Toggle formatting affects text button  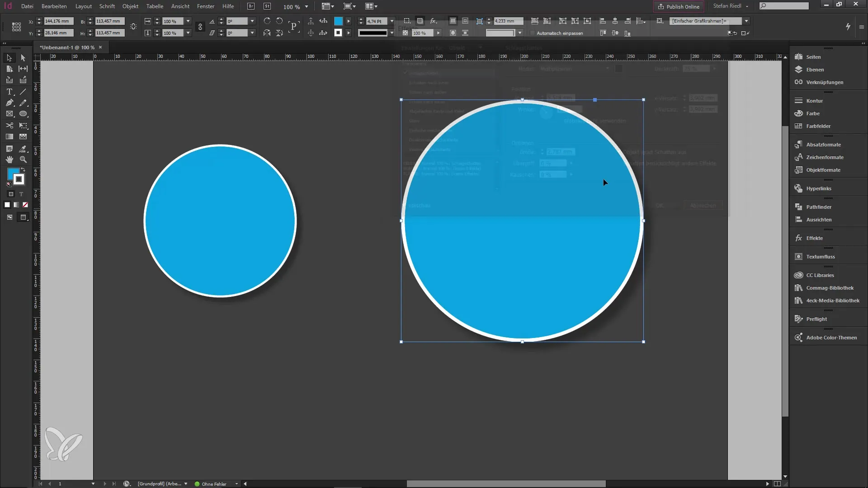(21, 194)
